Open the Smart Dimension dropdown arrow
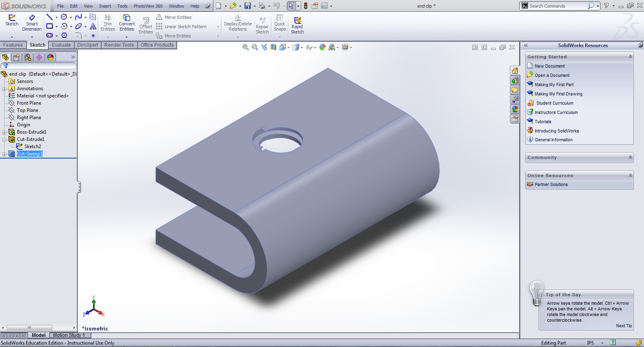The height and width of the screenshot is (347, 644). tap(32, 37)
